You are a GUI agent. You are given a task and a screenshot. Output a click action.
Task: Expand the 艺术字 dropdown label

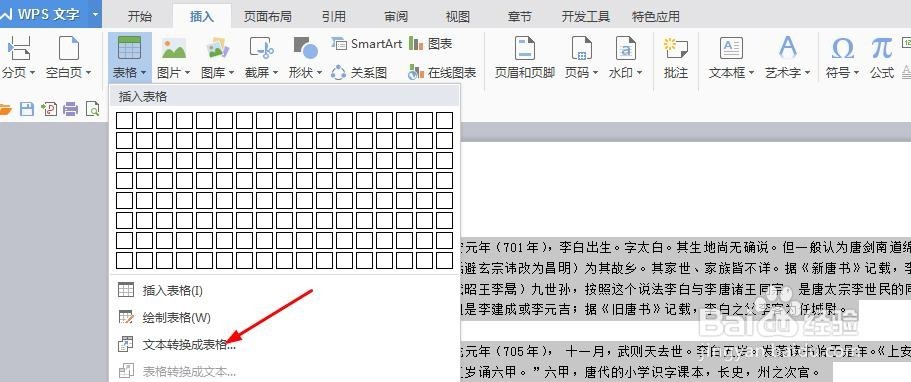pyautogui.click(x=788, y=73)
